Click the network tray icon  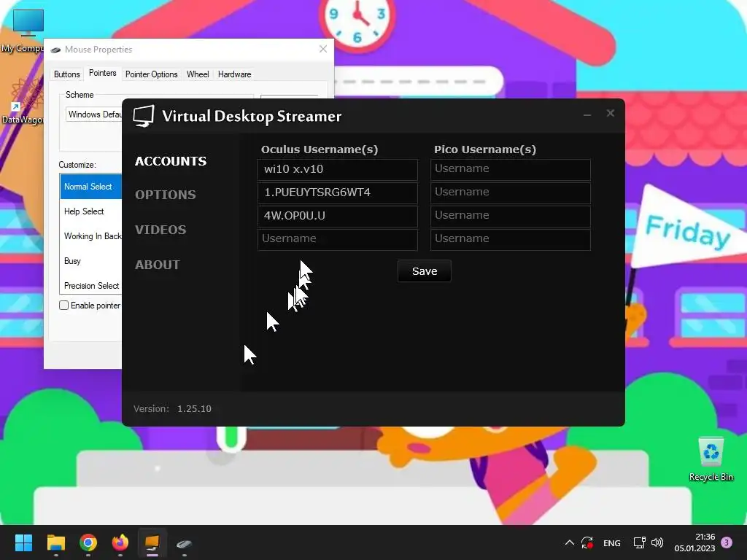click(x=639, y=542)
